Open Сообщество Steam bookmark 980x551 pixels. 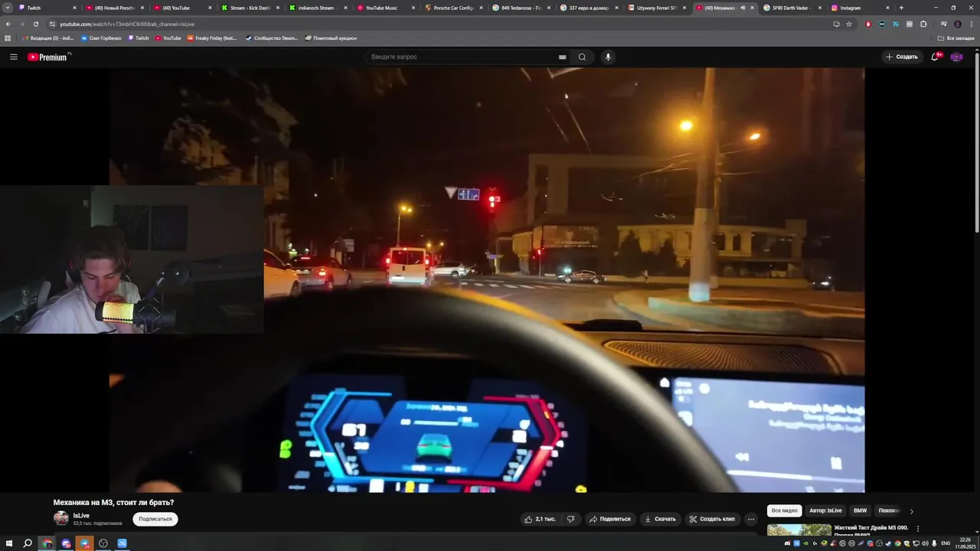271,37
